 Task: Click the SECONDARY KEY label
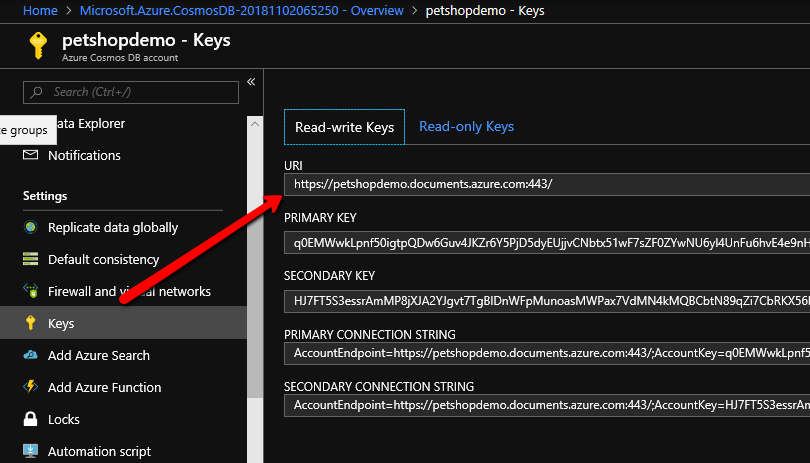[x=330, y=276]
